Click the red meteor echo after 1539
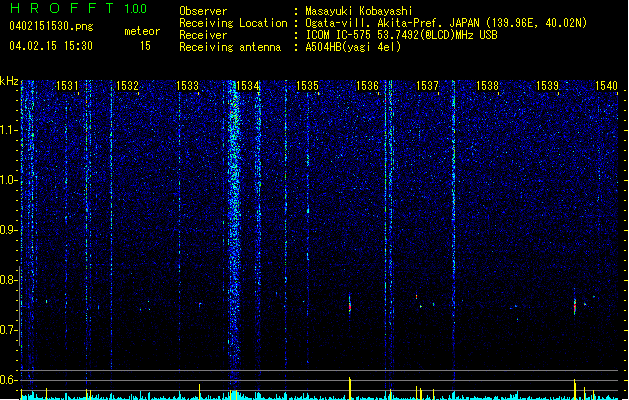Screen dimensions: 629x400 pos(575,306)
